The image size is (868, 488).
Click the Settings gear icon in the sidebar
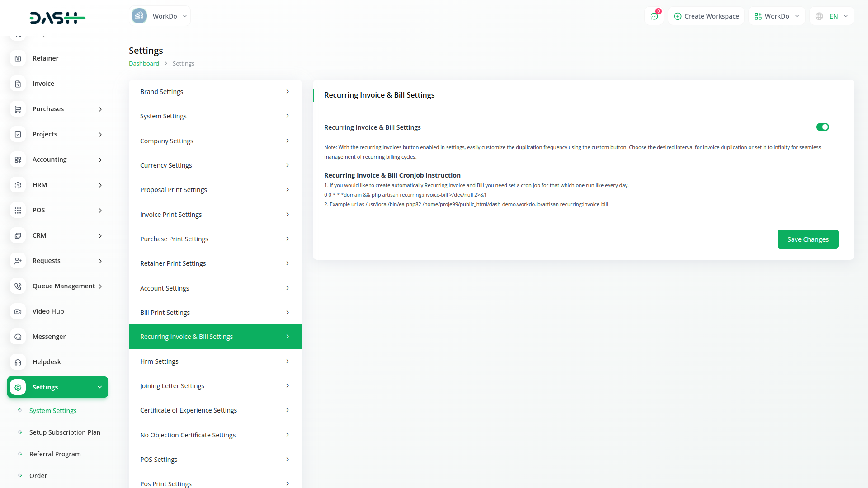[18, 387]
